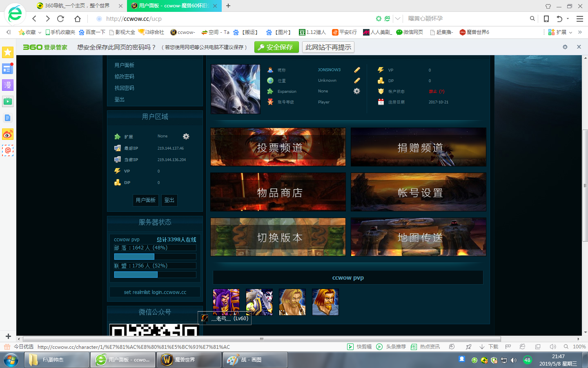Edit the nickname JONSNOW3 with pencil icon
This screenshot has height=368, width=588.
(x=356, y=70)
